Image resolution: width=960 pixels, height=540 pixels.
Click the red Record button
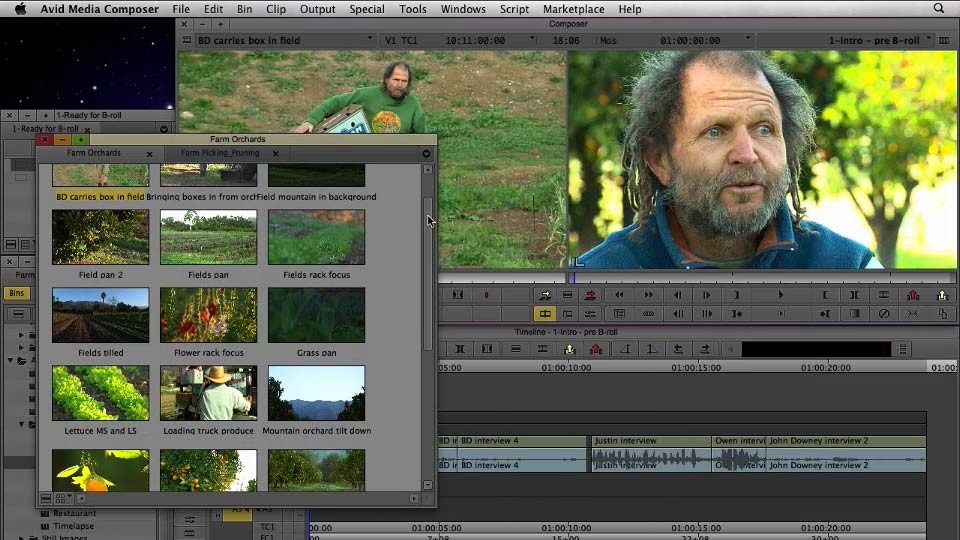point(487,295)
